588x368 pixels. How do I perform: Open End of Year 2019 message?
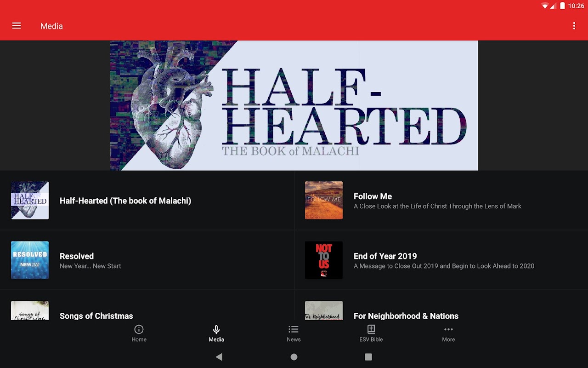coord(441,260)
